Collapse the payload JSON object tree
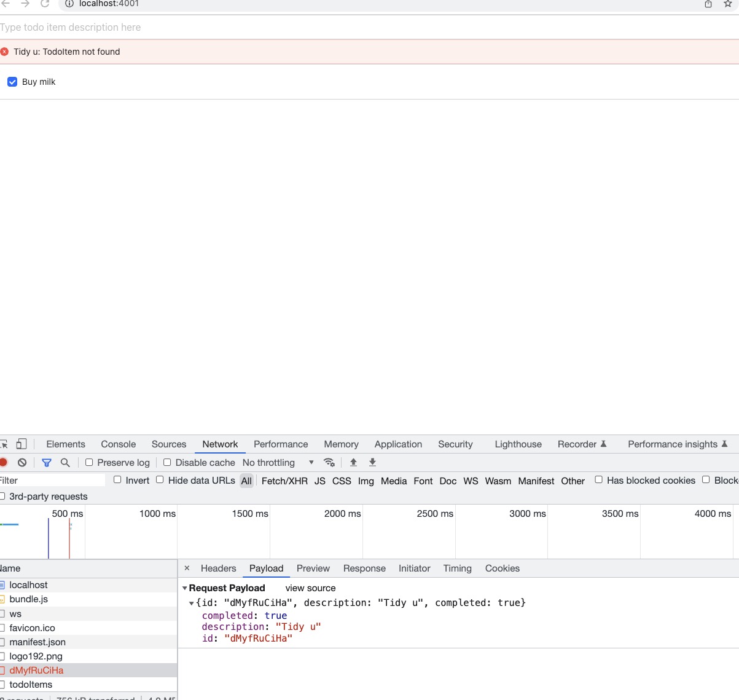The width and height of the screenshot is (739, 700). (192, 604)
